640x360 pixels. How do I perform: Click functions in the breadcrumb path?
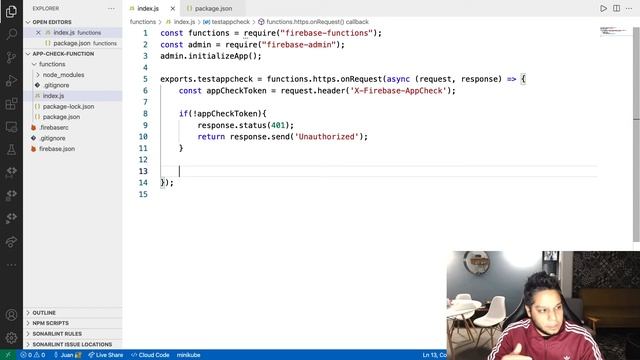(x=143, y=22)
